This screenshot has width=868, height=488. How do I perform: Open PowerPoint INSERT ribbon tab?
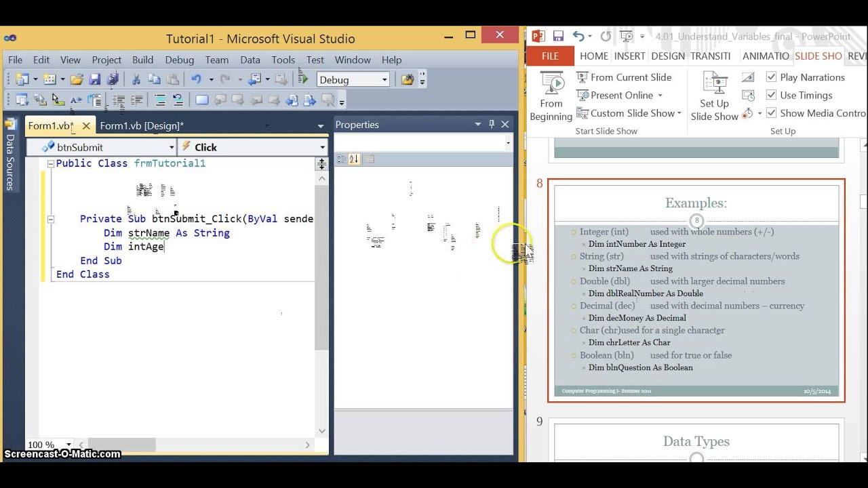tap(629, 56)
